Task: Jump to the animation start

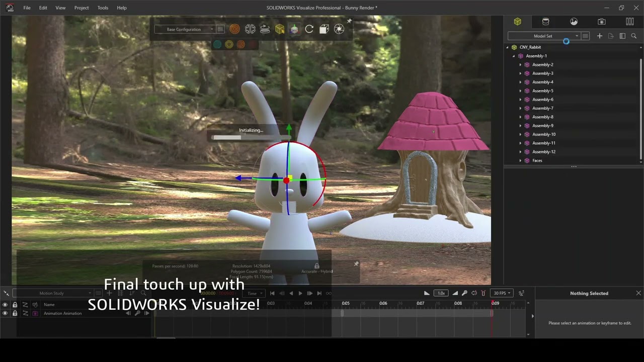Action: 272,293
